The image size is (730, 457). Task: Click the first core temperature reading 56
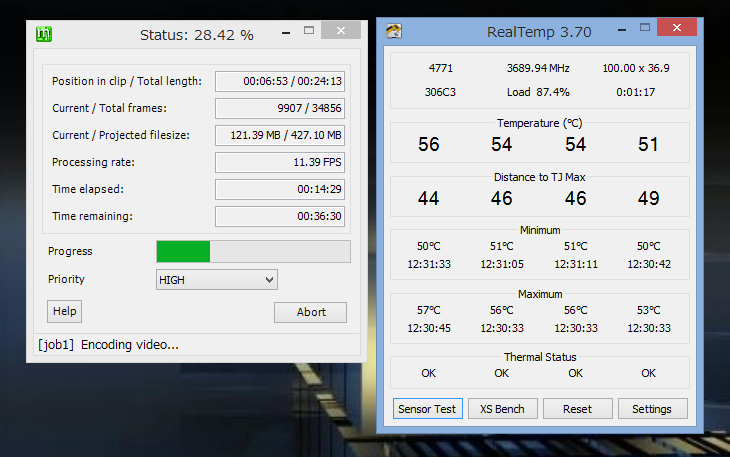(x=428, y=144)
